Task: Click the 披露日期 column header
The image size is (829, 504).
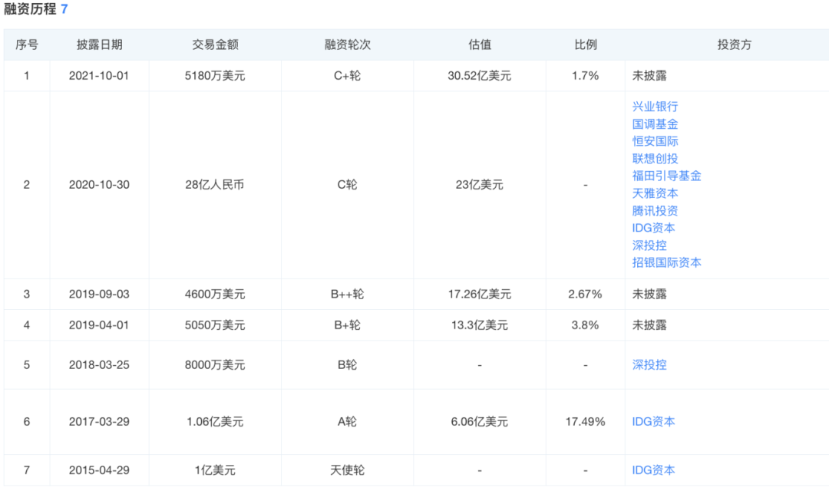Action: click(99, 44)
